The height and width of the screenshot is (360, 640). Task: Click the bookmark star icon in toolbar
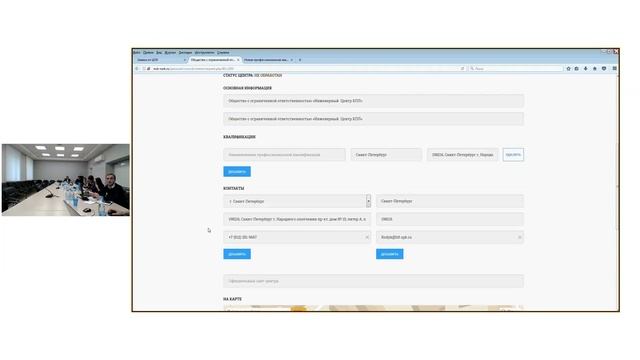[568, 69]
